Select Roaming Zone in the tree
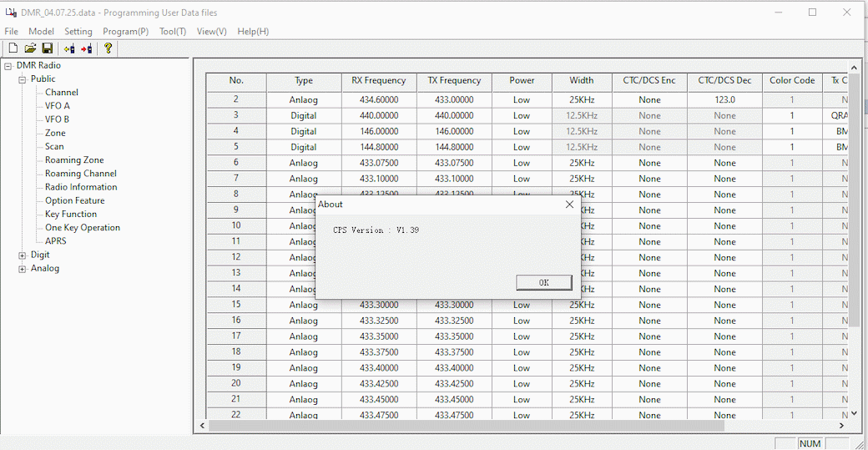The image size is (868, 450). pos(74,160)
